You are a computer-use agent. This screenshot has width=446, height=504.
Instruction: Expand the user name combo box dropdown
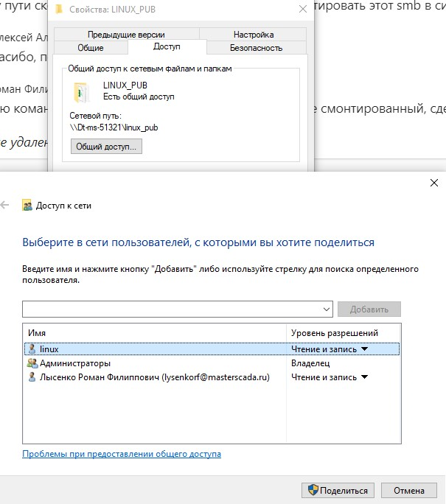point(327,309)
